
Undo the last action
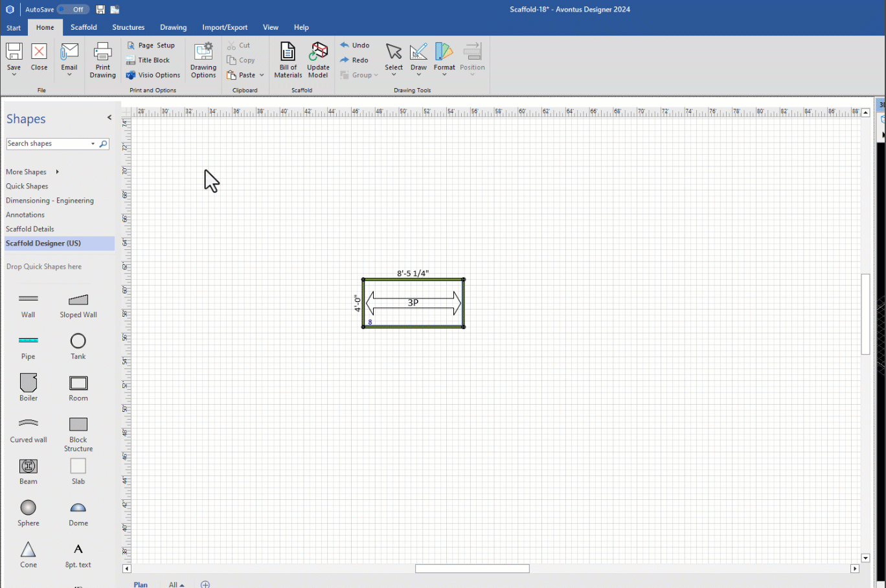point(355,45)
